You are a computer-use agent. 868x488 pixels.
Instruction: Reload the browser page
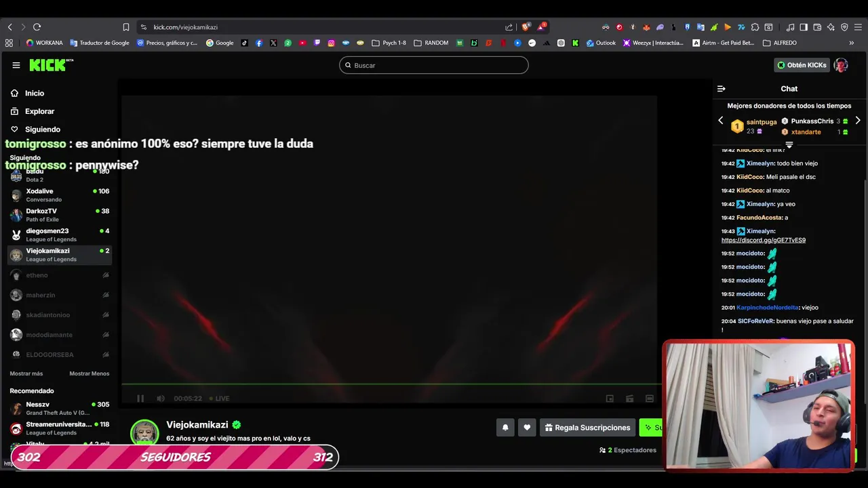tap(37, 27)
